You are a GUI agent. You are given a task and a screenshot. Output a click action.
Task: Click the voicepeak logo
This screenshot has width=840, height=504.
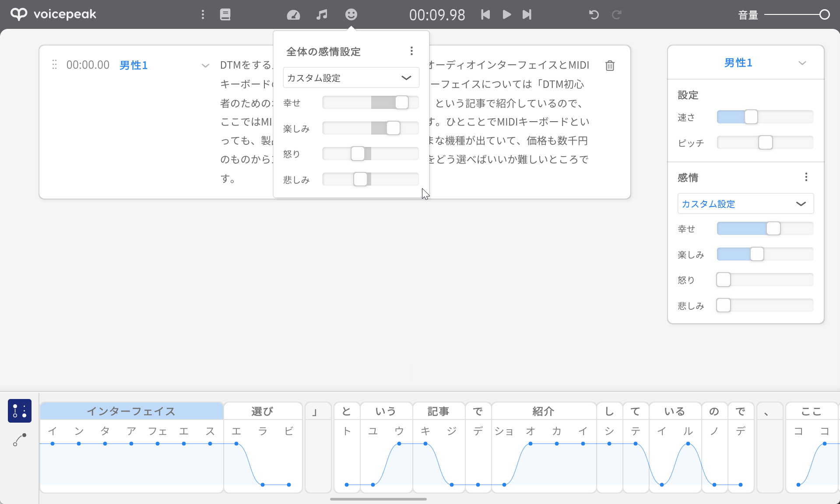pos(53,14)
